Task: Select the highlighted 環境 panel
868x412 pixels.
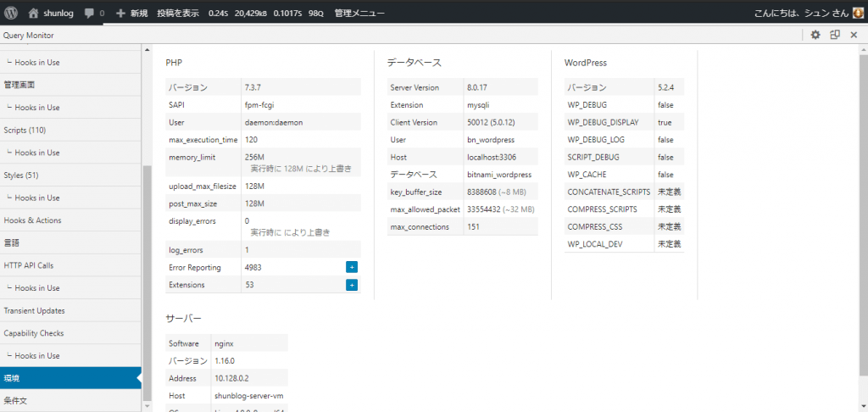Action: pyautogui.click(x=71, y=378)
